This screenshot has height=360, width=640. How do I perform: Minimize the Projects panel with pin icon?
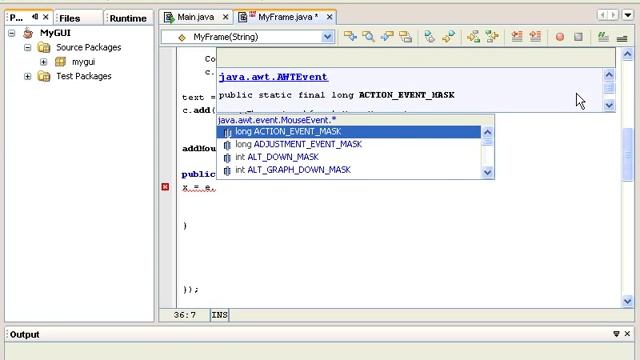[35, 17]
